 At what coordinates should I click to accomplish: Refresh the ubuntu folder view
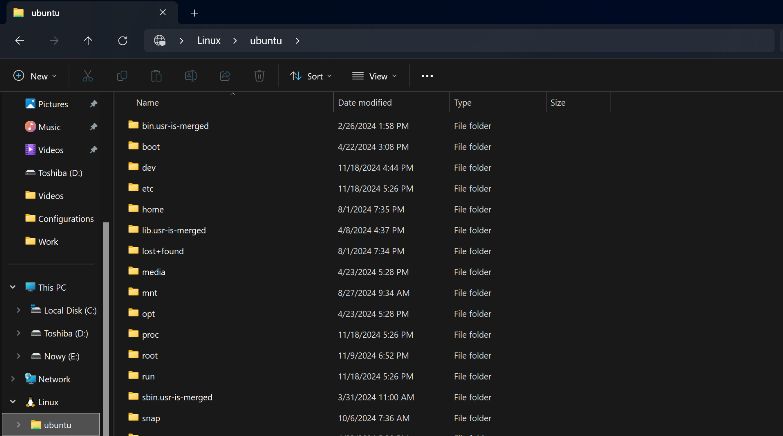point(122,40)
